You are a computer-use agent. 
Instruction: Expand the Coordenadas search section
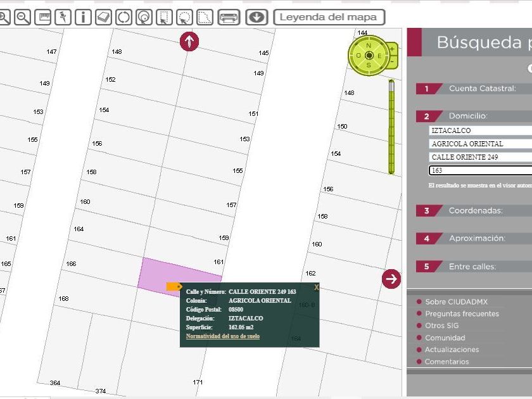[x=476, y=211]
